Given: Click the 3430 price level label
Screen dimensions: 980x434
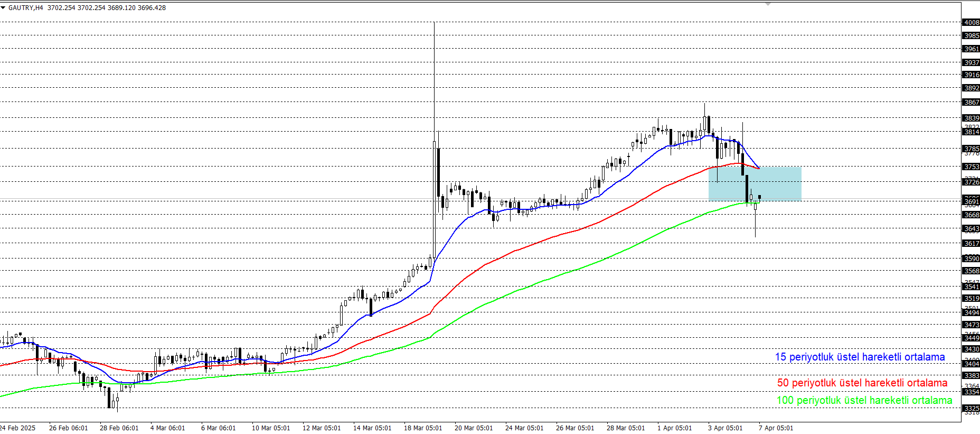Looking at the screenshot, I should [x=971, y=349].
